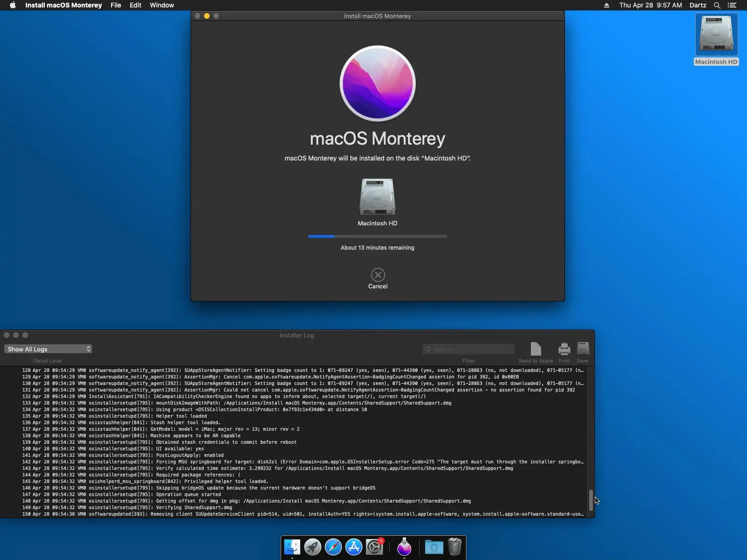Click the date and time in menu bar
The image size is (747, 560).
coord(650,5)
